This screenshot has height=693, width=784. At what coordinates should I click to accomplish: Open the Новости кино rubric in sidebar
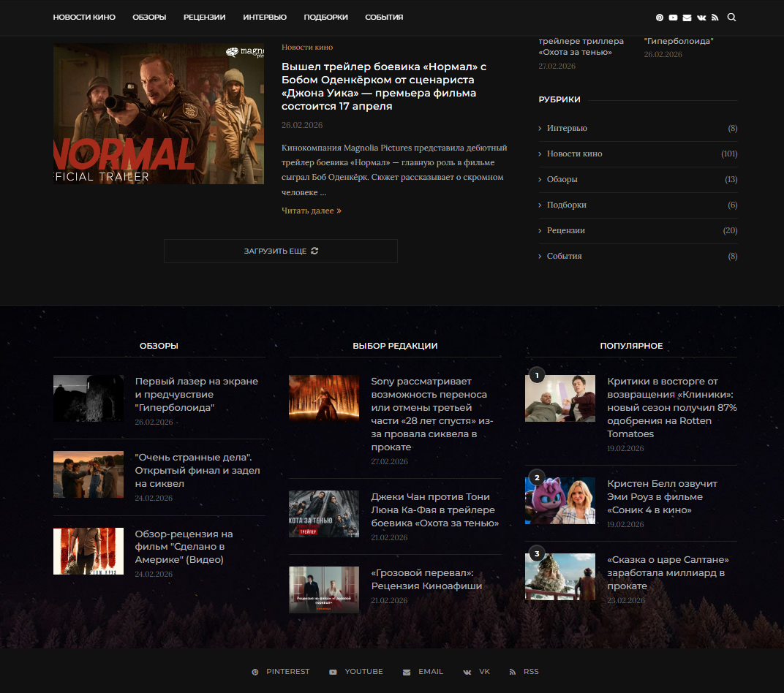pos(574,154)
